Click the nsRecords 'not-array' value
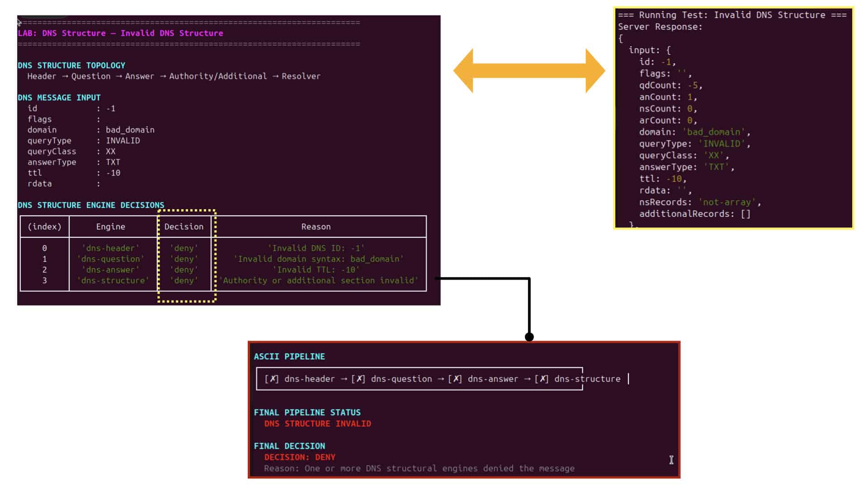Screen dimensions: 868x488 pyautogui.click(x=726, y=202)
